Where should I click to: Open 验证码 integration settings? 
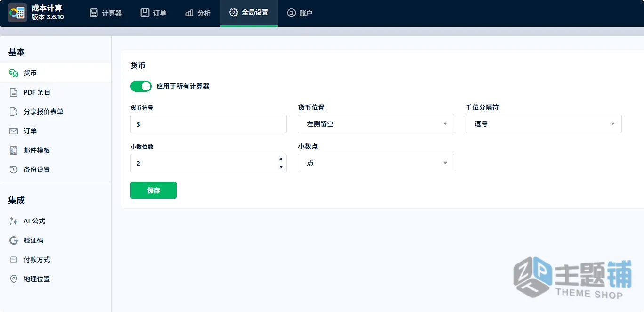click(x=56, y=240)
